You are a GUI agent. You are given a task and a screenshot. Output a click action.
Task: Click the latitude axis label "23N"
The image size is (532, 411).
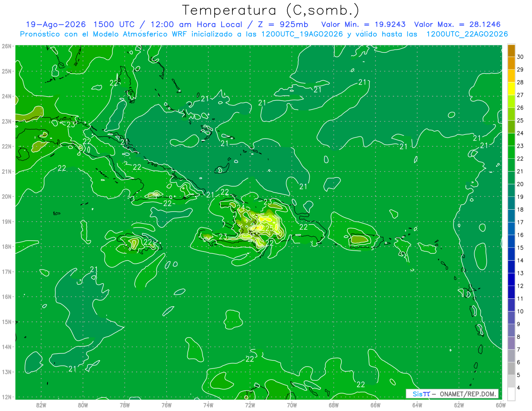pos(6,121)
